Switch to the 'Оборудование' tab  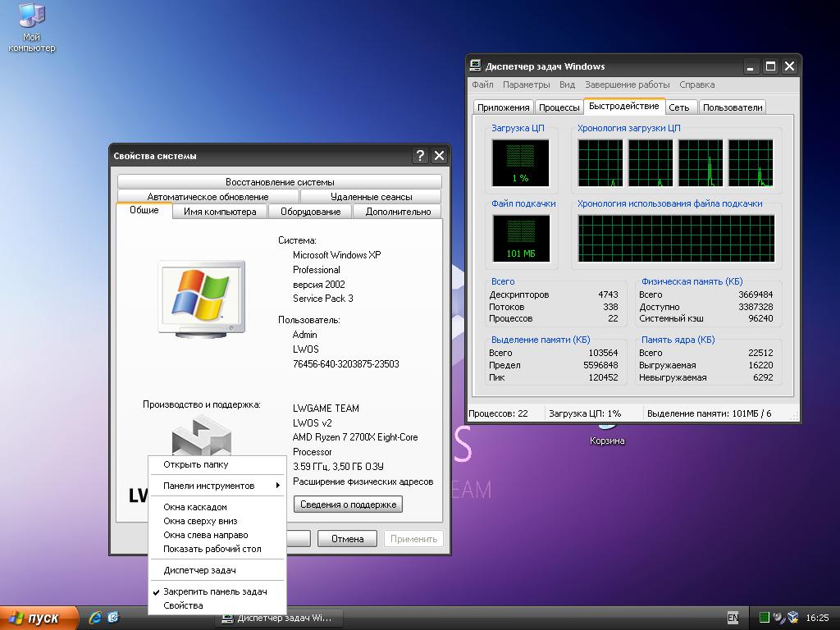[310, 212]
